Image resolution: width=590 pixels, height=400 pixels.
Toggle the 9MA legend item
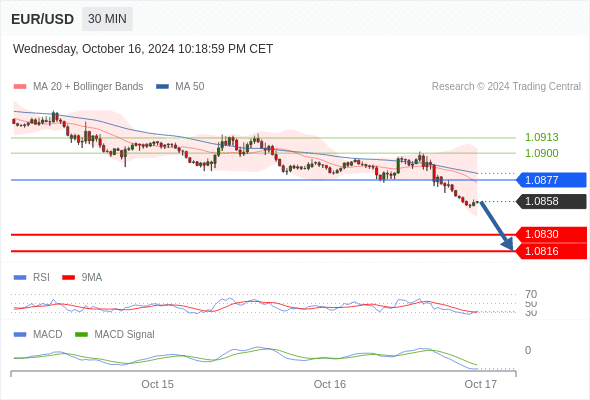pyautogui.click(x=82, y=277)
